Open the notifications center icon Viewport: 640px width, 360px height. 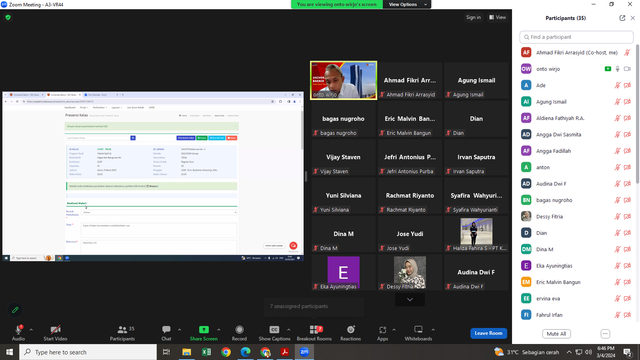pos(627,352)
